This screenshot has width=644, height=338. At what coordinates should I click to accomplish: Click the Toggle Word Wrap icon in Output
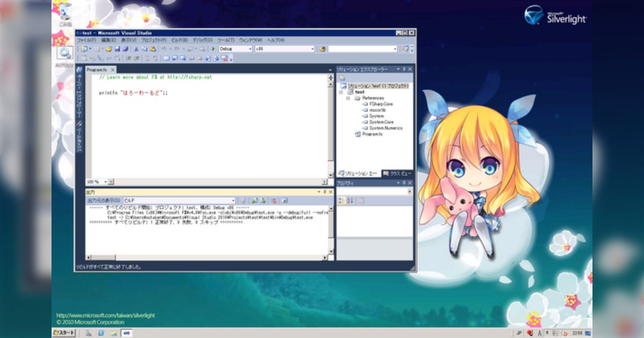point(284,200)
